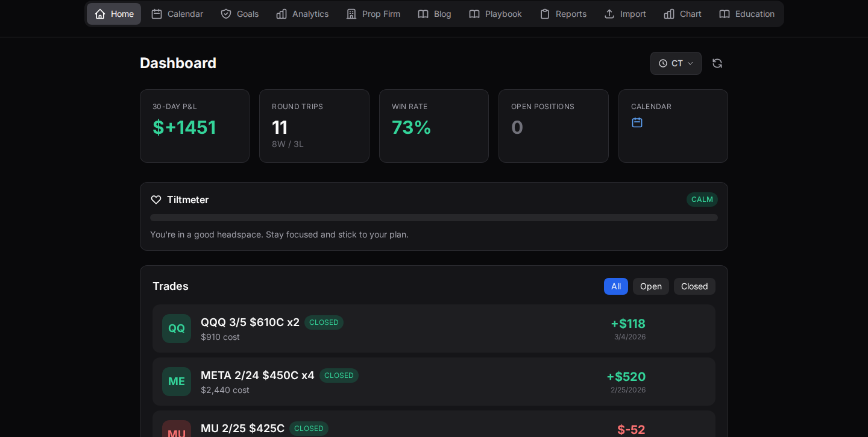Navigate to the Education tab
Viewport: 868px width, 437px height.
[x=747, y=14]
